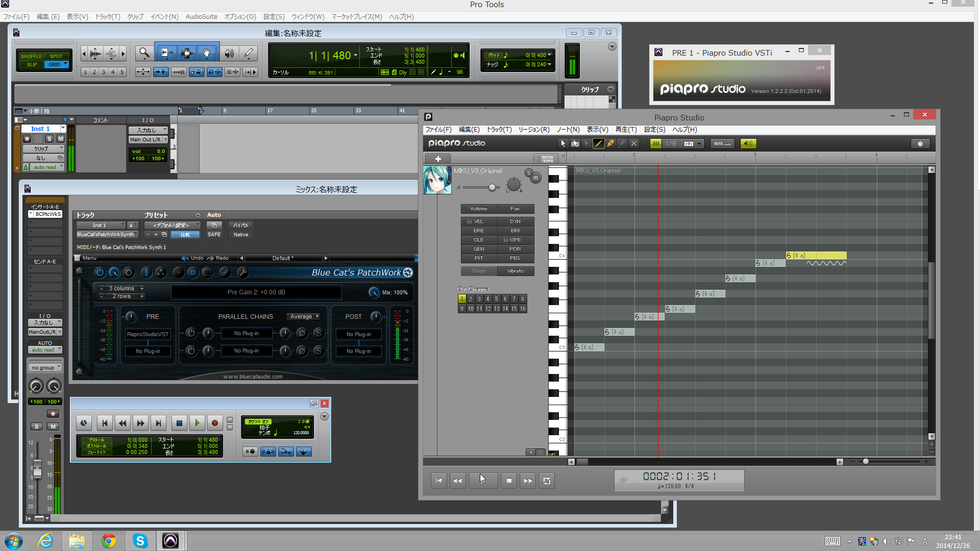Open the Piapro Studio ノート(N) menu

[x=568, y=130]
